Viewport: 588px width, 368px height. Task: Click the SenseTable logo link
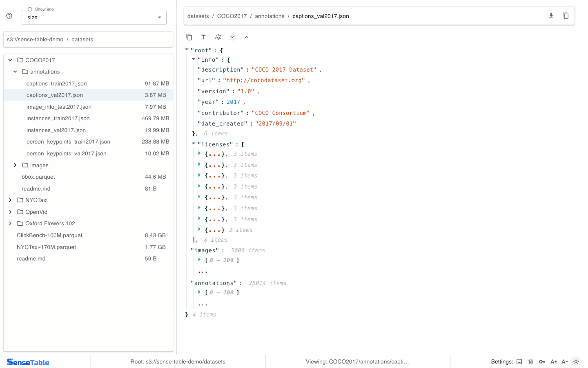[x=28, y=362]
